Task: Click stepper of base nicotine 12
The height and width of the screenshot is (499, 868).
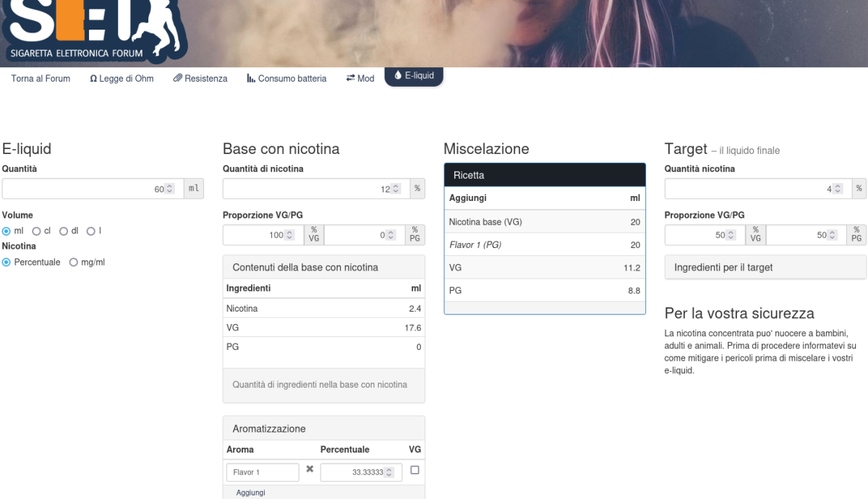Action: pyautogui.click(x=396, y=189)
